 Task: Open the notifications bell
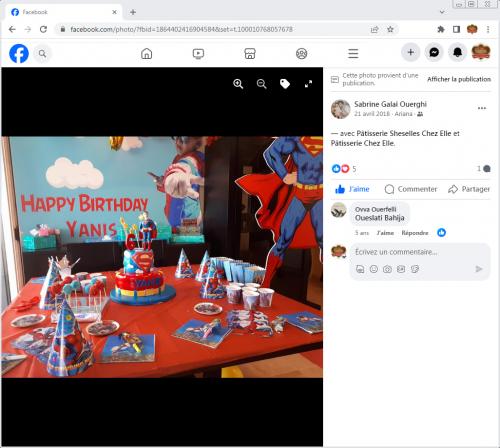click(x=457, y=52)
